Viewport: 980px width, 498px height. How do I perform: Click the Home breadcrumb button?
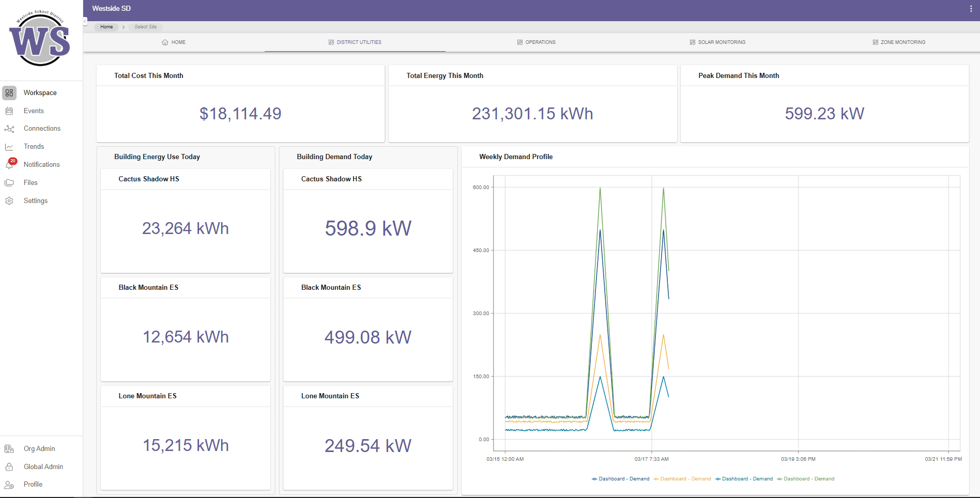(106, 27)
